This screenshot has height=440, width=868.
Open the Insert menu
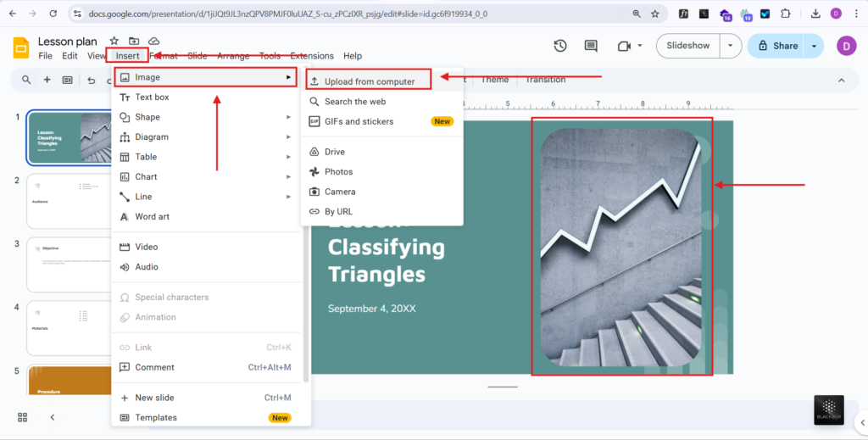(127, 56)
